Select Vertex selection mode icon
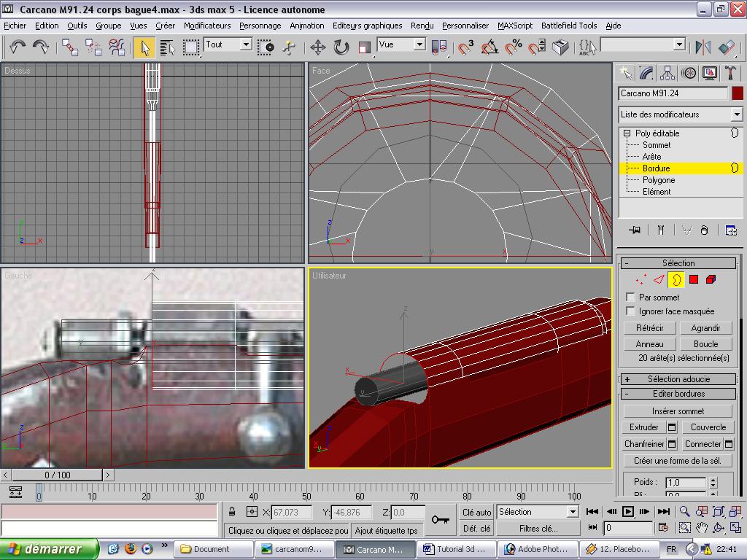This screenshot has height=560, width=747. coord(641,279)
